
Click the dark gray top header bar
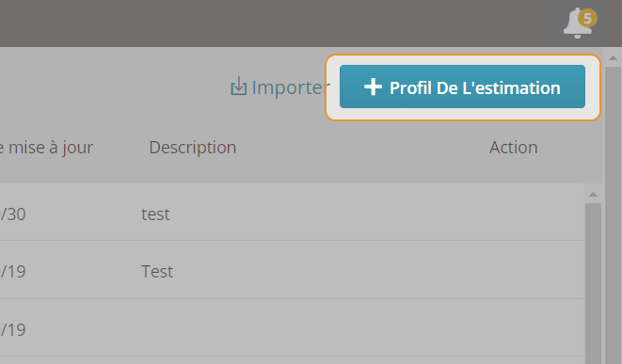pos(278,24)
